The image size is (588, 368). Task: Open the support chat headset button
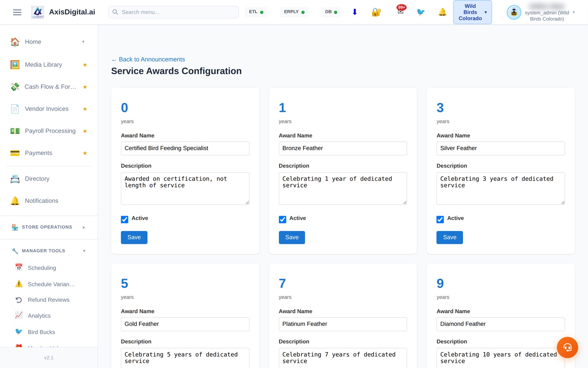pos(567,347)
